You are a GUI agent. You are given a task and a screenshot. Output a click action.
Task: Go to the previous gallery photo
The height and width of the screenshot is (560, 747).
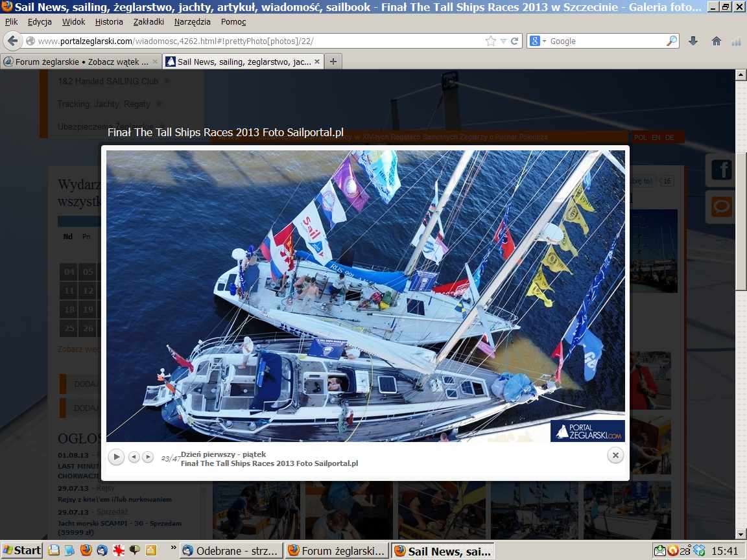[x=134, y=457]
